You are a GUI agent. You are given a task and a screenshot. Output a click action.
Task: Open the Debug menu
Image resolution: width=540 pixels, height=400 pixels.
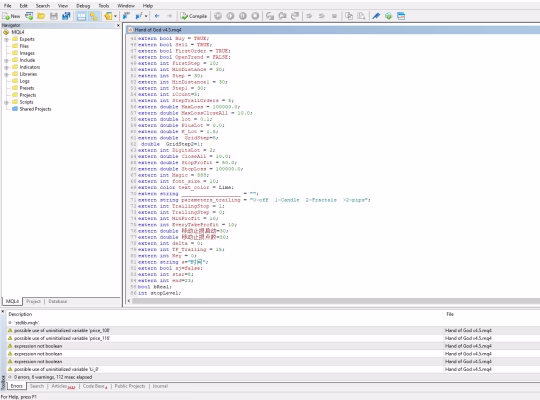pos(83,6)
